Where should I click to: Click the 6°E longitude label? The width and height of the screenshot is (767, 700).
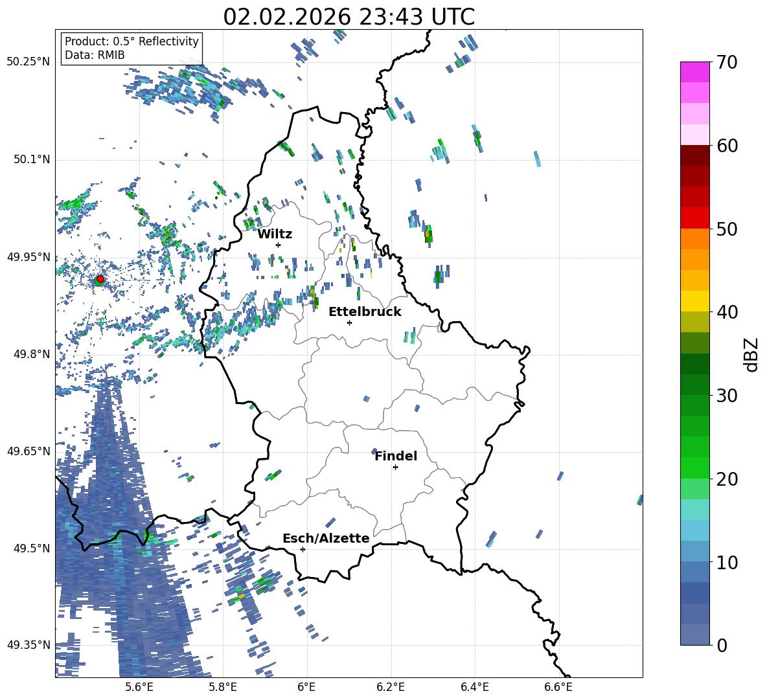306,687
